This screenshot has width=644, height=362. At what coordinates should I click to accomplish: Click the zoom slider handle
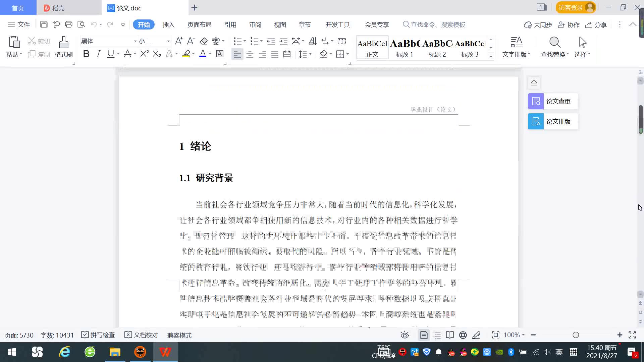click(576, 335)
